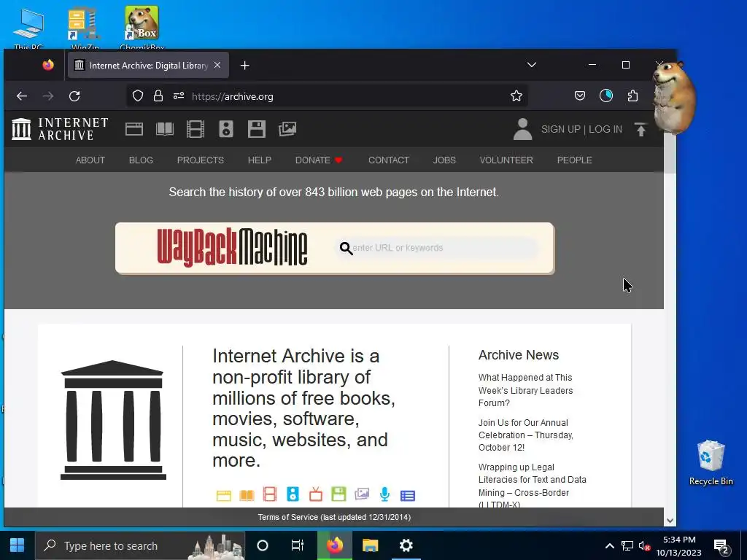The width and height of the screenshot is (747, 560).
Task: Open the Audio speaker icon in header
Action: pos(226,129)
